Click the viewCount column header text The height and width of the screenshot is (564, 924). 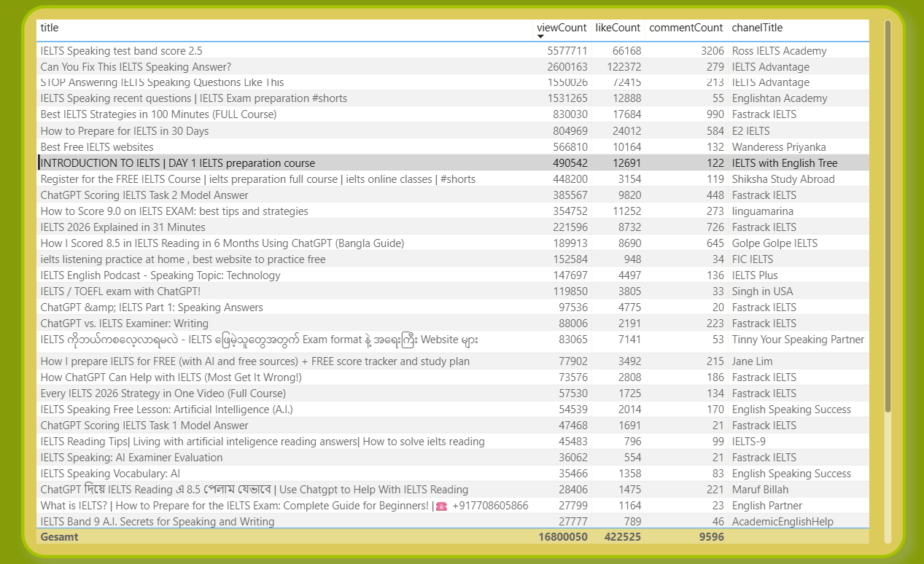(x=562, y=28)
